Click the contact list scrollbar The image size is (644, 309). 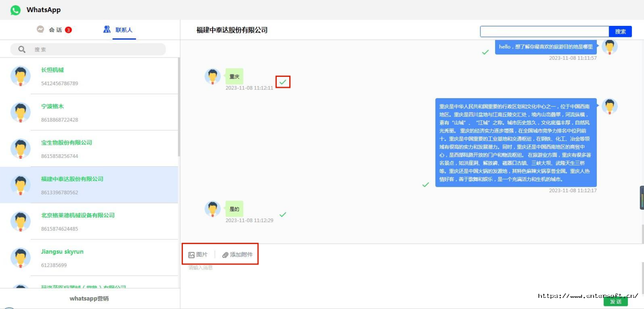tap(179, 107)
